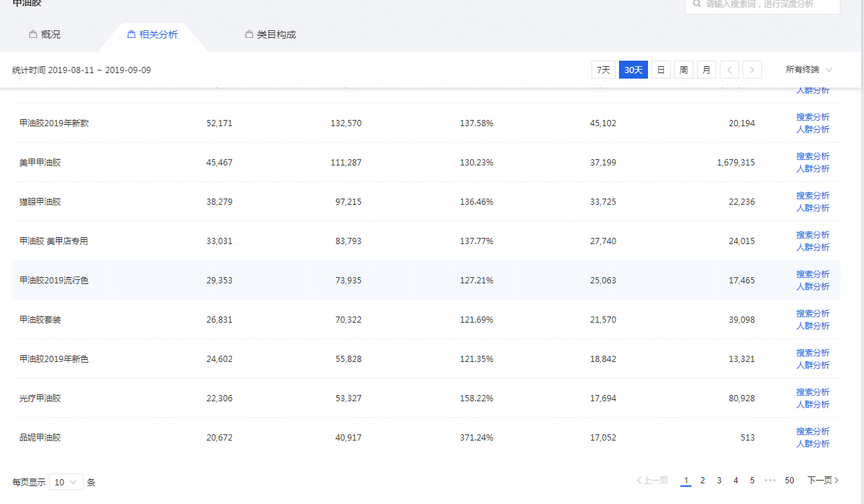Image resolution: width=864 pixels, height=504 pixels.
Task: Click the next date range arrow
Action: (752, 70)
